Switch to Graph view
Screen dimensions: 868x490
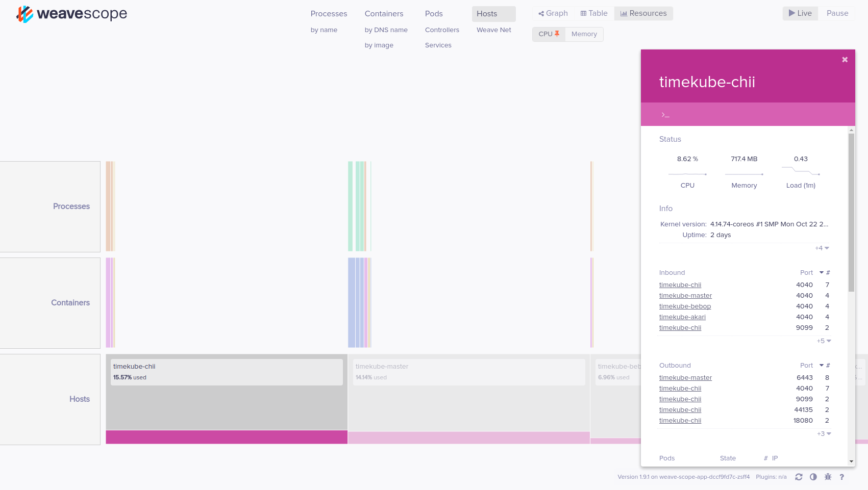click(x=553, y=13)
